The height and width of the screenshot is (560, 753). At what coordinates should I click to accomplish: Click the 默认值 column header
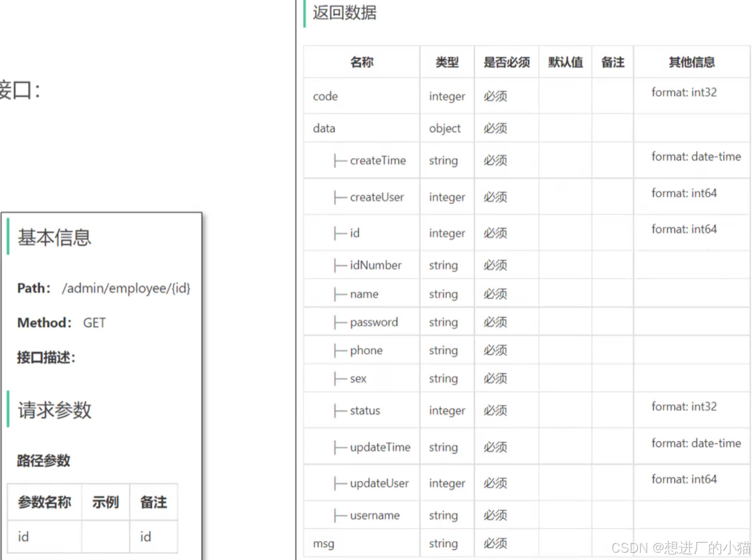coord(565,62)
